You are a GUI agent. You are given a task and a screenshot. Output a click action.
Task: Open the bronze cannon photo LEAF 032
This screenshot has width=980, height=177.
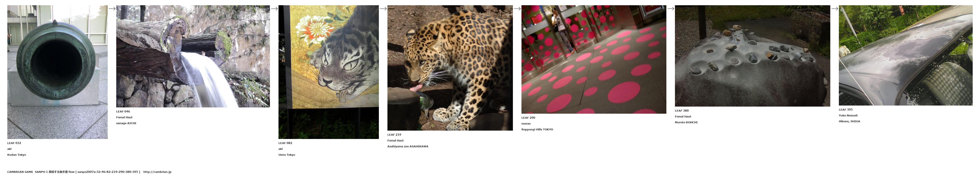[x=57, y=72]
